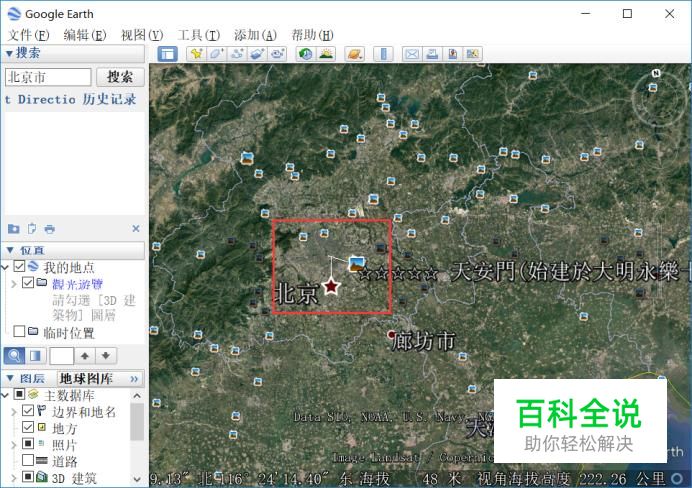Open the 视图(V) menu
Screen dimensions: 692x488
point(142,35)
